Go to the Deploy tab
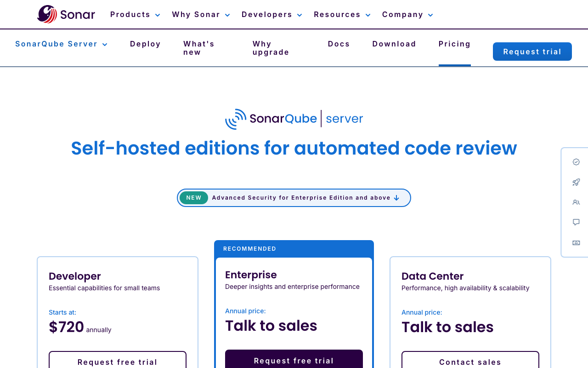This screenshot has height=368, width=588. 145,44
